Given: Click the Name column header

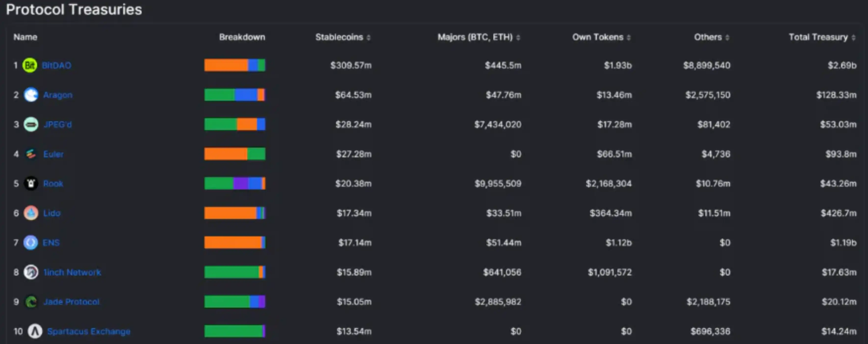Looking at the screenshot, I should (25, 37).
